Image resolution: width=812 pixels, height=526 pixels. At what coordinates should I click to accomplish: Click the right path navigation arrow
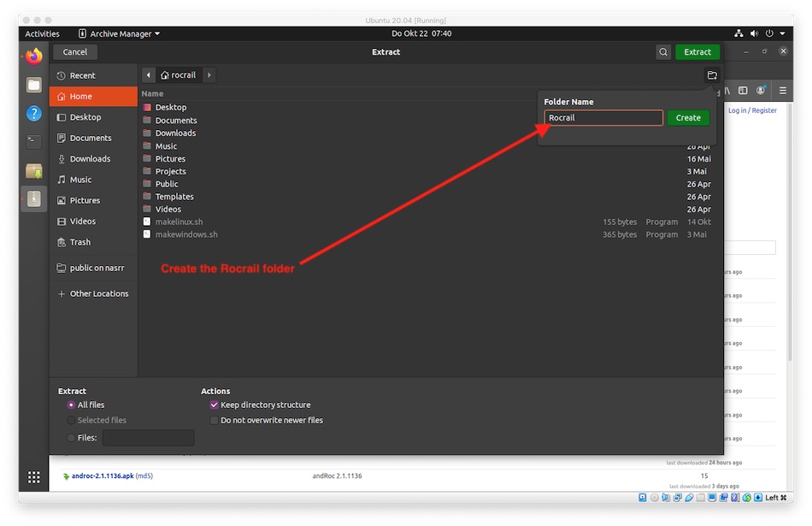[x=209, y=75]
